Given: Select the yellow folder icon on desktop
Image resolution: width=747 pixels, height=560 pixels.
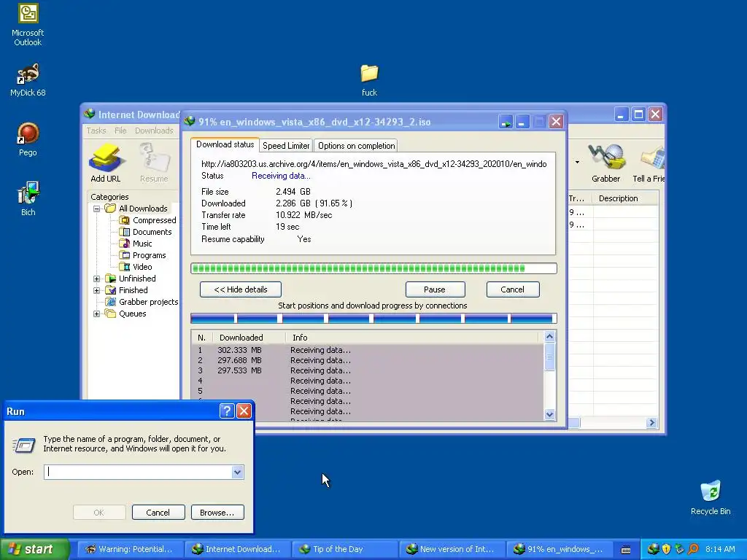Looking at the screenshot, I should point(369,74).
